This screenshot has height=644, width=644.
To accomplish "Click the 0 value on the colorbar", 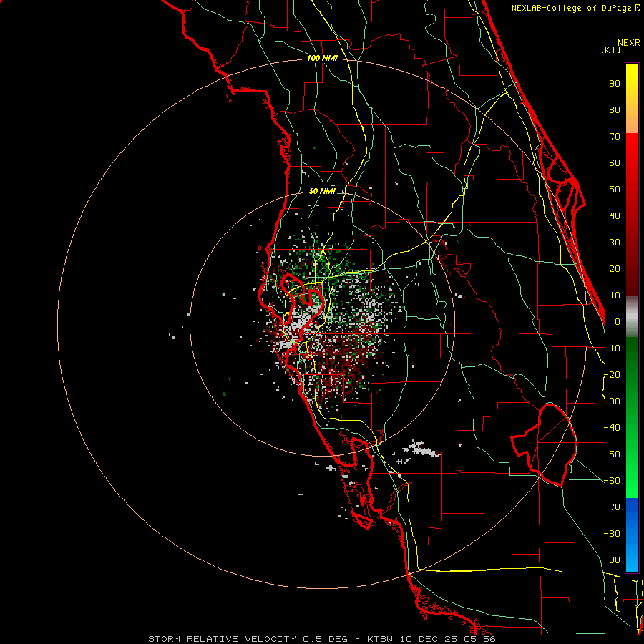I will click(618, 321).
